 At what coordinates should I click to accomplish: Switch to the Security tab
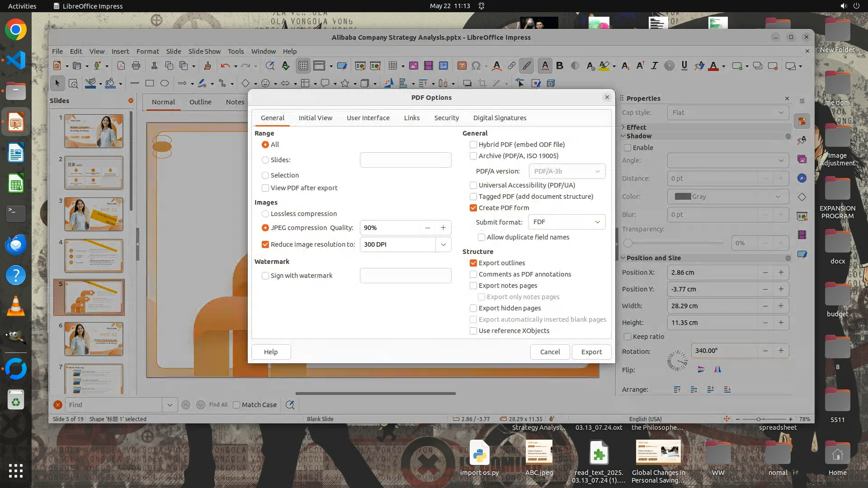446,118
